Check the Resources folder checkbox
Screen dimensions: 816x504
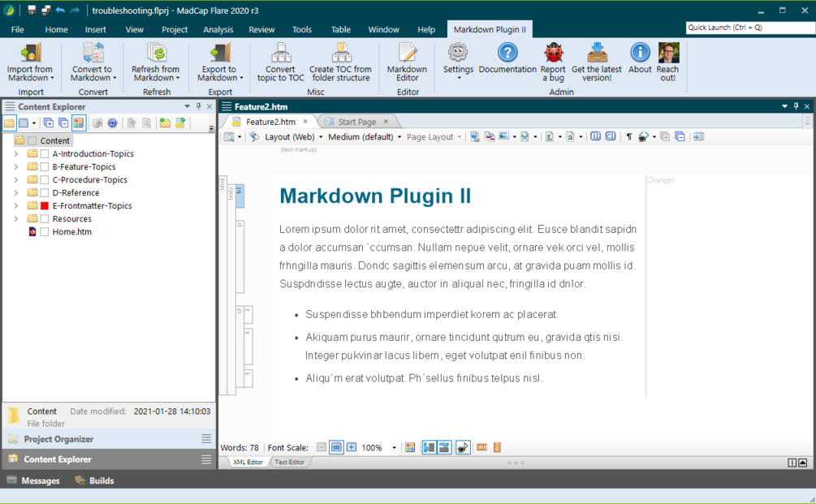(x=45, y=219)
